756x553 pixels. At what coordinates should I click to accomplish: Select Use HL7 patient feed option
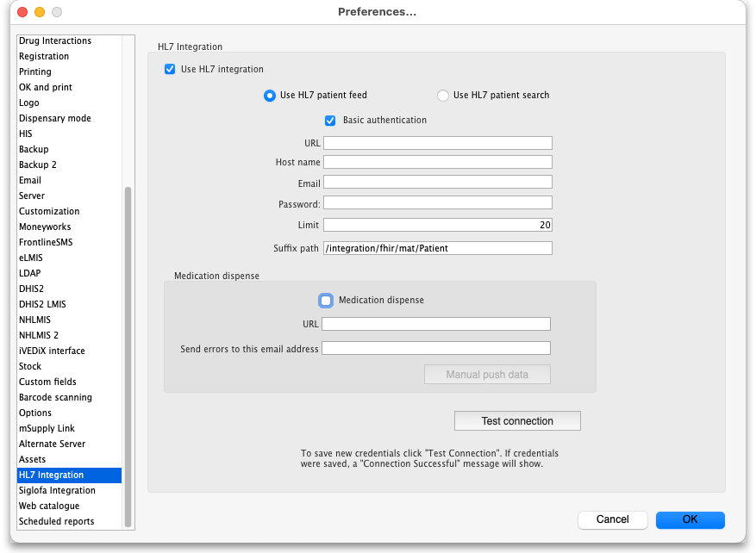270,96
